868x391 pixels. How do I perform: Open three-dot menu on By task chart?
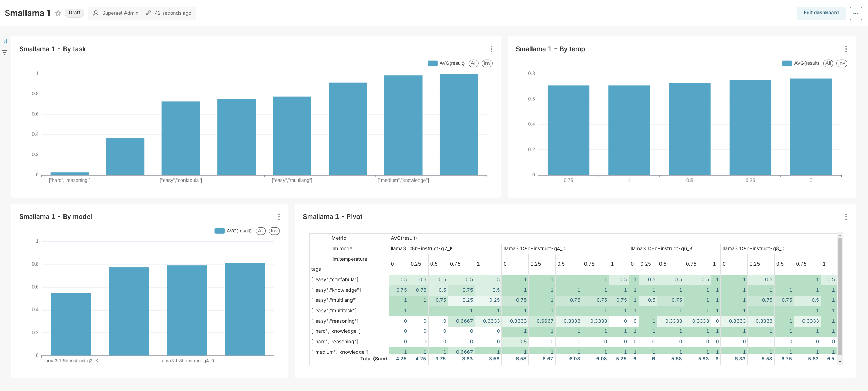491,49
